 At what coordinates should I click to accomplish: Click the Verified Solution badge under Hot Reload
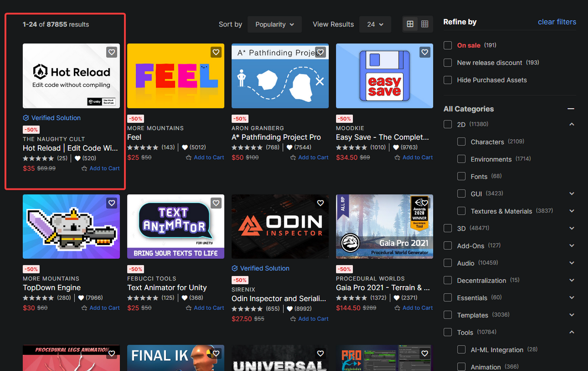[x=52, y=118]
